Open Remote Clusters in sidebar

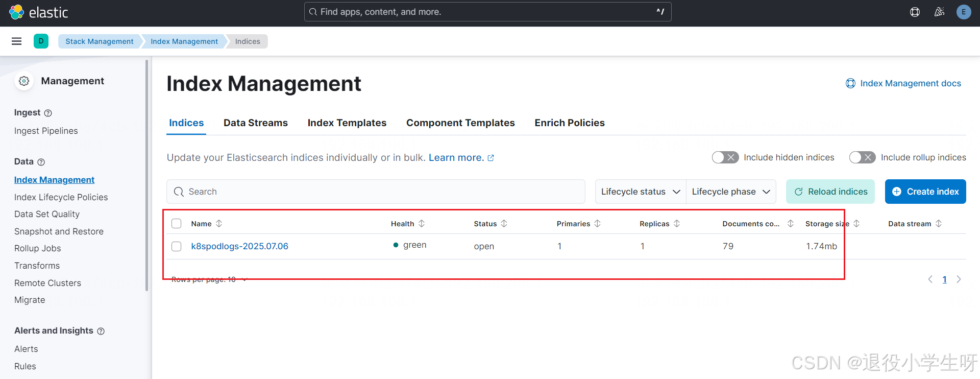tap(47, 283)
